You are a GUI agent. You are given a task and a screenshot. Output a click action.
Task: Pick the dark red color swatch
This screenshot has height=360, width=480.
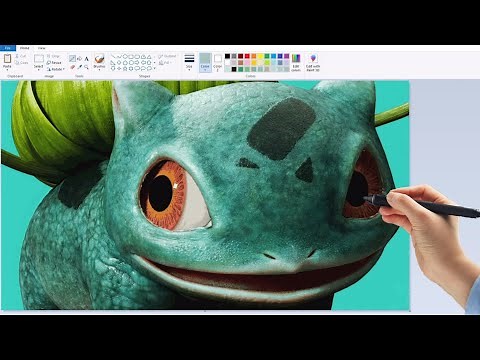(240, 56)
